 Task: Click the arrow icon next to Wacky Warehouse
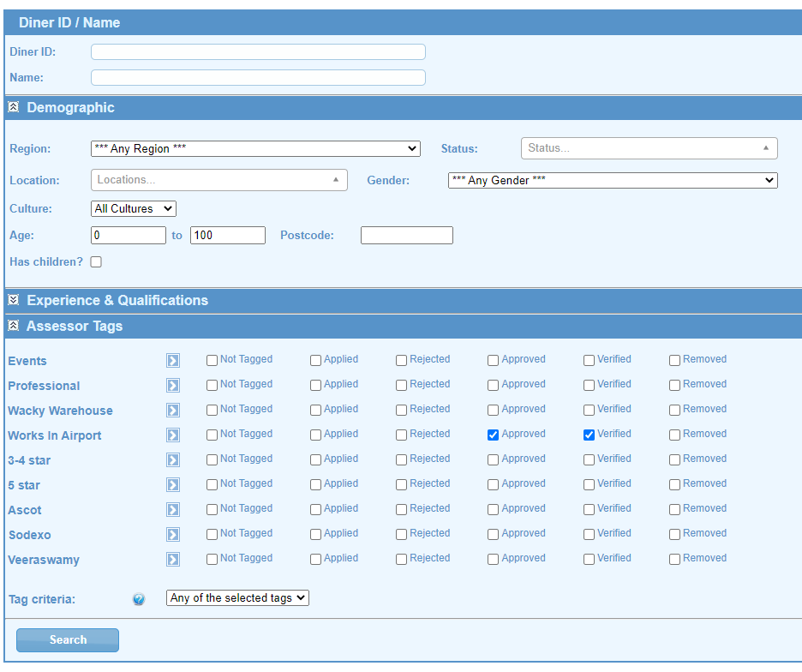coord(173,411)
